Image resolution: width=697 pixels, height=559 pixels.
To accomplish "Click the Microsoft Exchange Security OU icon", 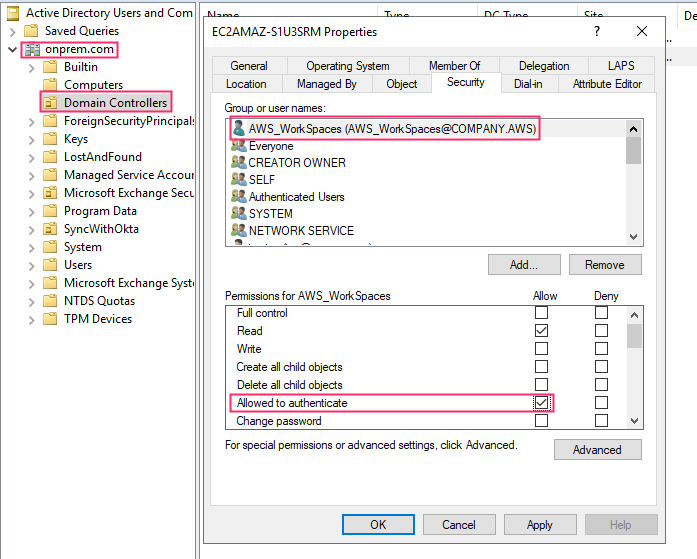I will [50, 193].
